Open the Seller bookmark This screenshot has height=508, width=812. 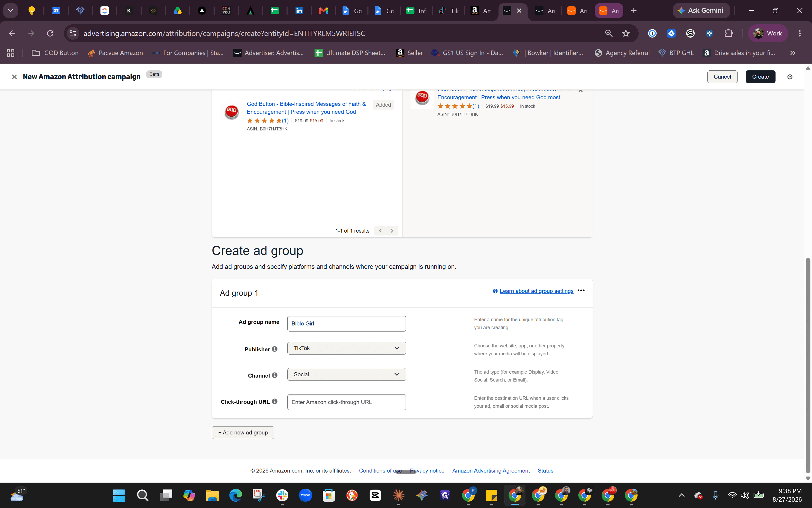coord(409,53)
